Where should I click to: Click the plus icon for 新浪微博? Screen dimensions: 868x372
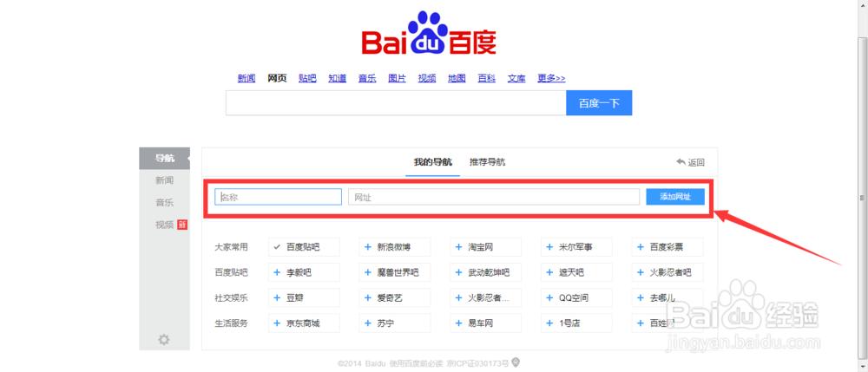367,247
